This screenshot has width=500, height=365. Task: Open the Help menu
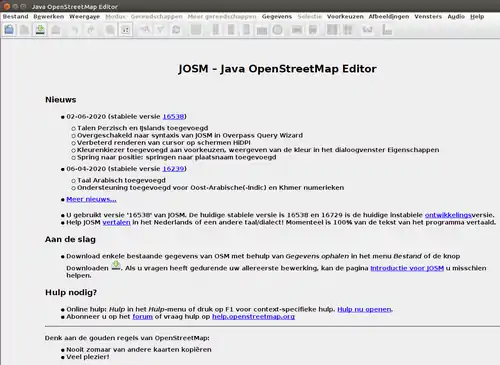tap(477, 16)
